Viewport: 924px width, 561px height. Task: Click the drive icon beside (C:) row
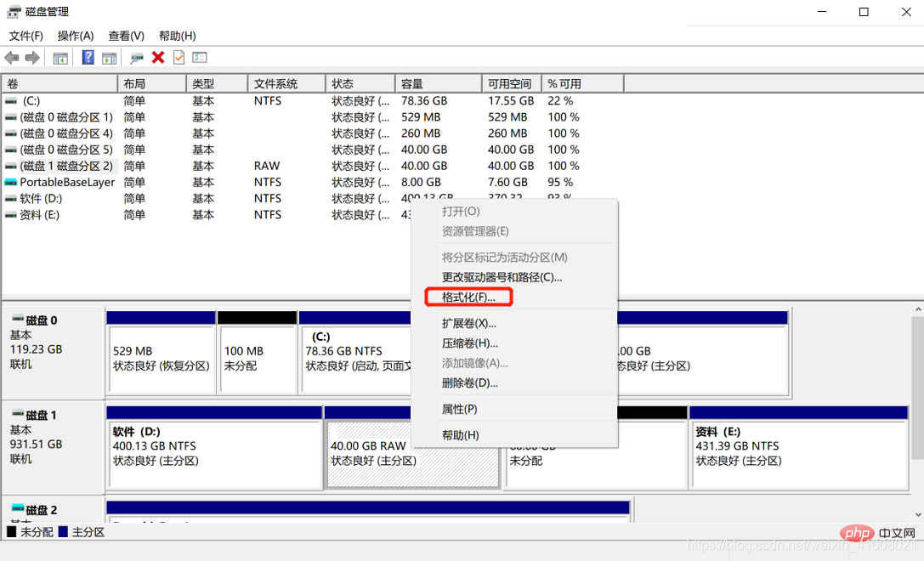coord(10,101)
